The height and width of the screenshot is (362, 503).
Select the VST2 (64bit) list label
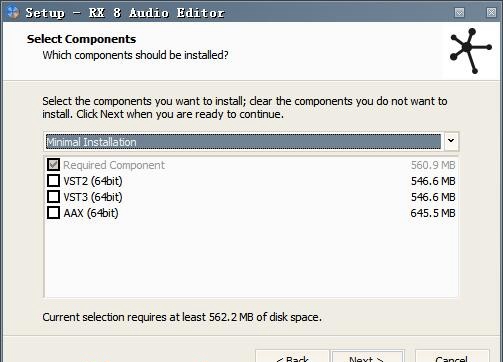[x=93, y=181]
